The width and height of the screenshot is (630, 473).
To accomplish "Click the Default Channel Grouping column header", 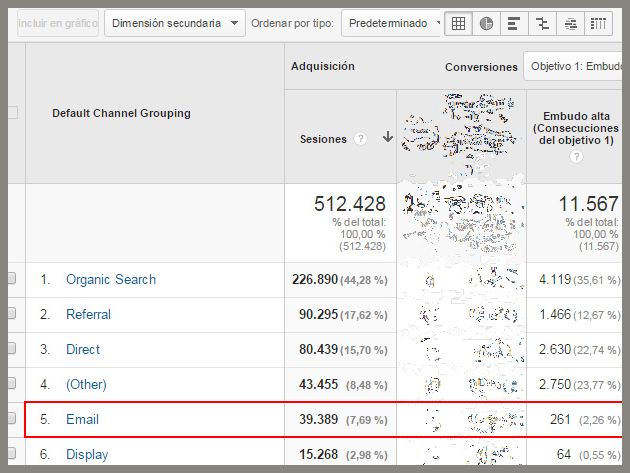I will (121, 113).
